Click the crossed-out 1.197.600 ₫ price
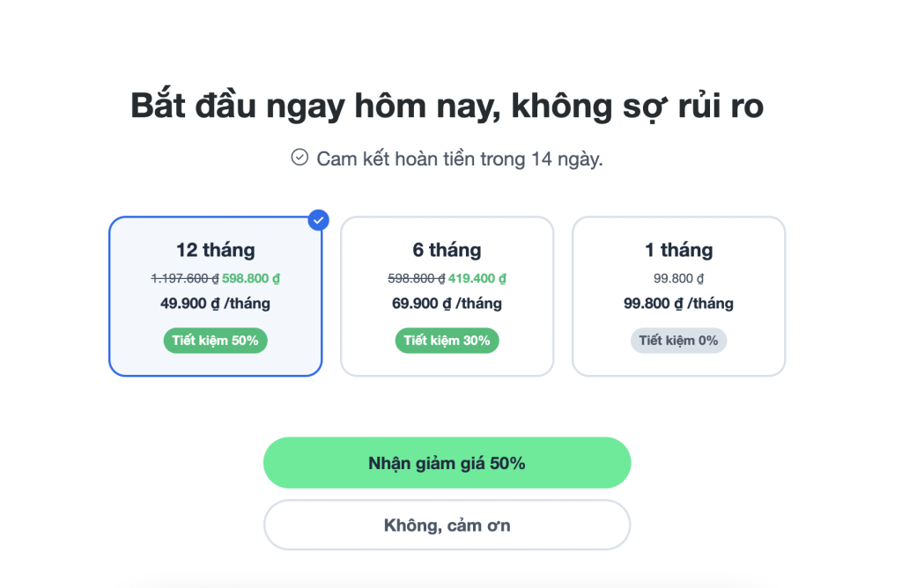 pos(184,278)
